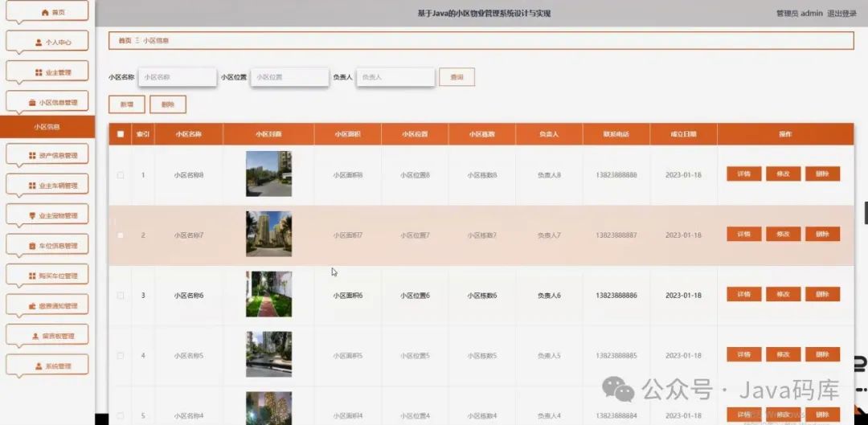The width and height of the screenshot is (868, 425).
Task: Click 删除 in row 小区名称7
Action: coord(823,234)
